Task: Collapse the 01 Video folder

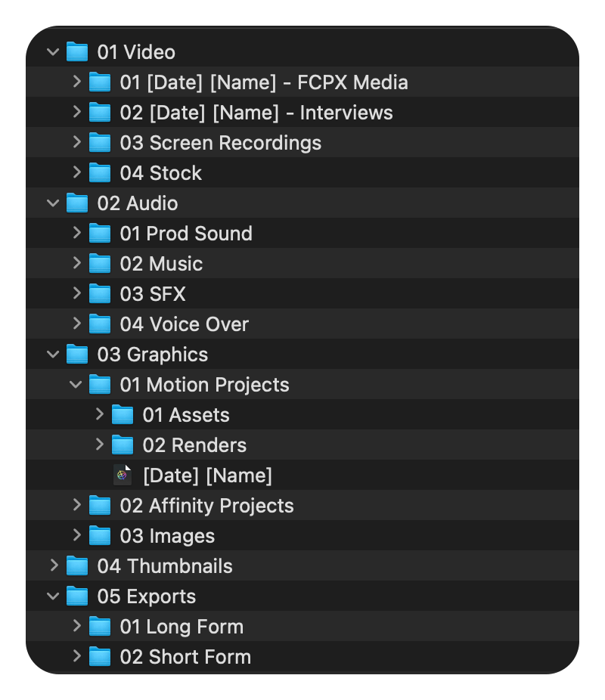Action: pos(53,52)
